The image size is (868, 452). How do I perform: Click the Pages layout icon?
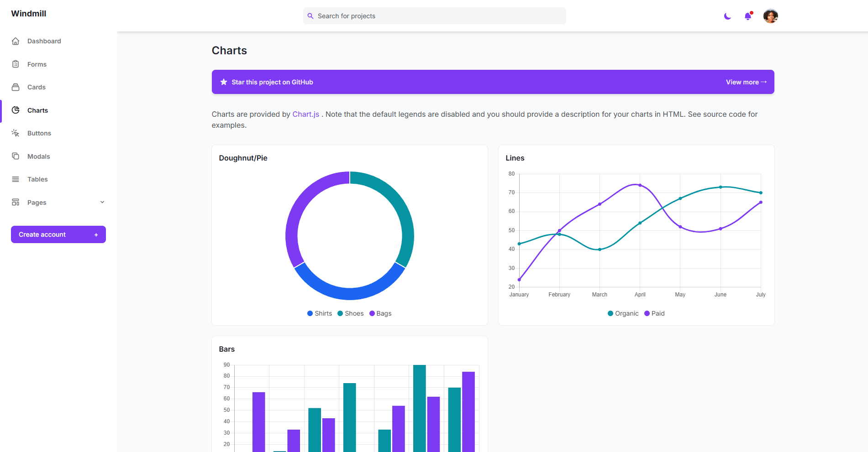[16, 203]
